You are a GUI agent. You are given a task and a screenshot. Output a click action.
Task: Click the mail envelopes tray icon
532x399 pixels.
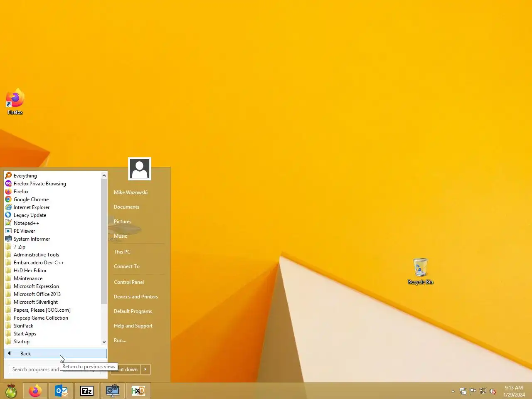click(x=463, y=391)
